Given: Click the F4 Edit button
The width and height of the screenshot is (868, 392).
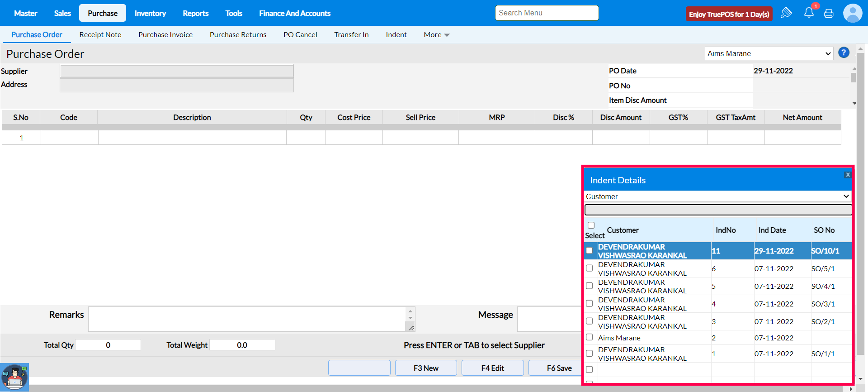Looking at the screenshot, I should pyautogui.click(x=493, y=368).
